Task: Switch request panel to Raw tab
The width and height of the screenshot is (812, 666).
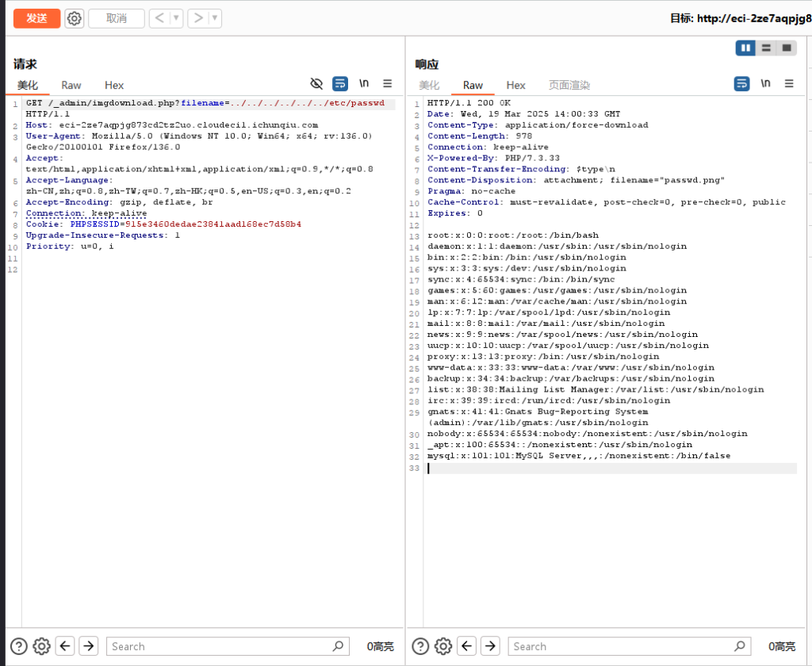Action: click(x=71, y=85)
